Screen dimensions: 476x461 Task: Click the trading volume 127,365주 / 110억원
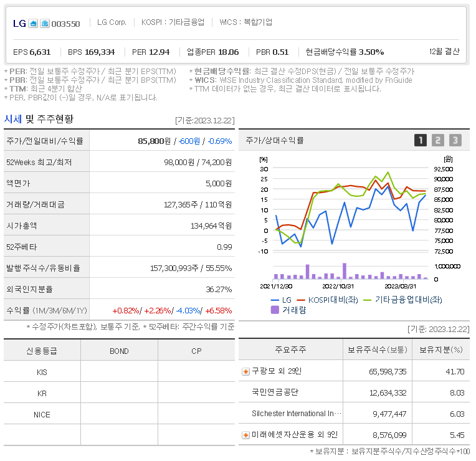(198, 205)
